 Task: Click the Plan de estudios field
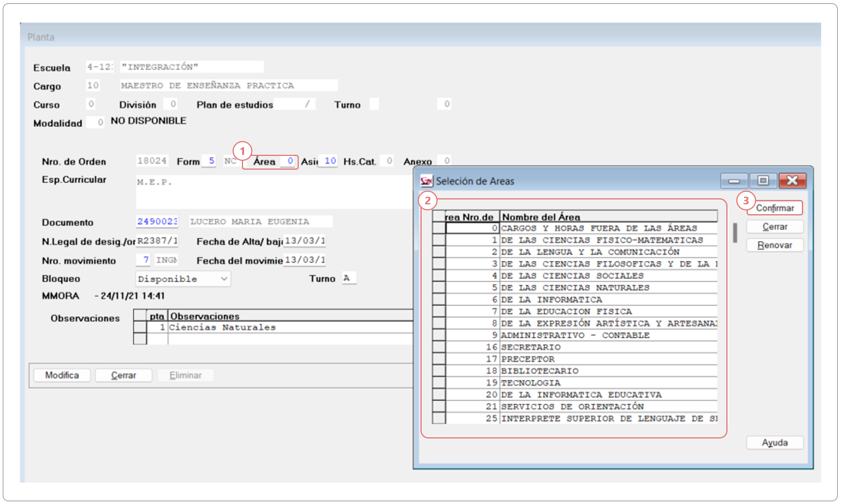(x=294, y=104)
